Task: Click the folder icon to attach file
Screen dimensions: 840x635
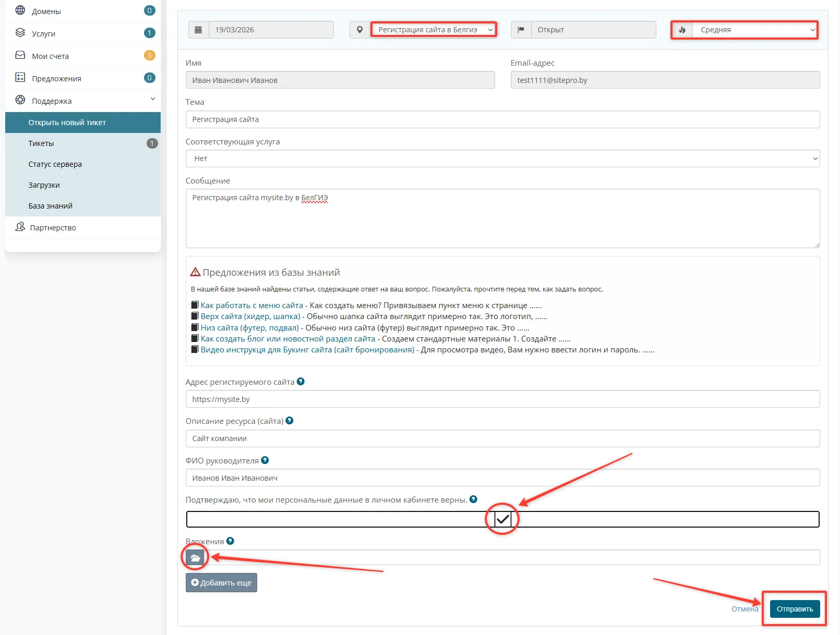Action: [x=195, y=557]
